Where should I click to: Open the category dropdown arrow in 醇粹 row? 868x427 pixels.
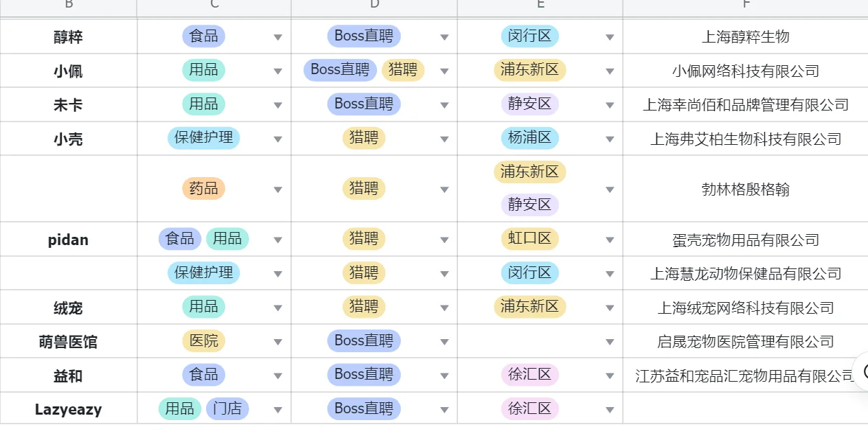[x=277, y=37]
